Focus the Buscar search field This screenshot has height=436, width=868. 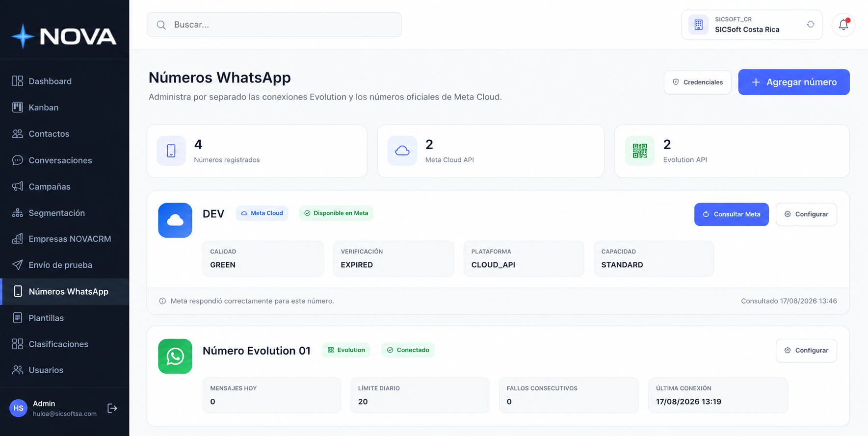click(x=274, y=25)
